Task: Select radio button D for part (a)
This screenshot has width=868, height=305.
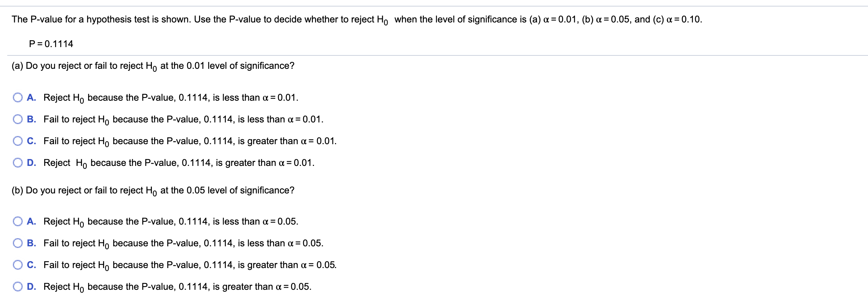Action: [x=17, y=163]
